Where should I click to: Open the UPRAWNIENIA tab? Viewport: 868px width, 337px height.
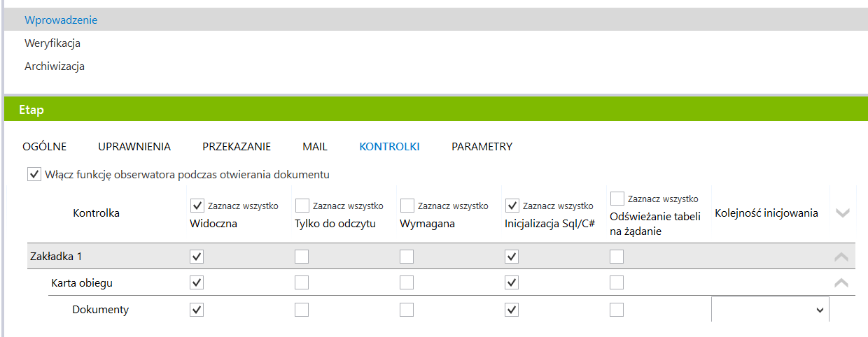click(x=134, y=147)
